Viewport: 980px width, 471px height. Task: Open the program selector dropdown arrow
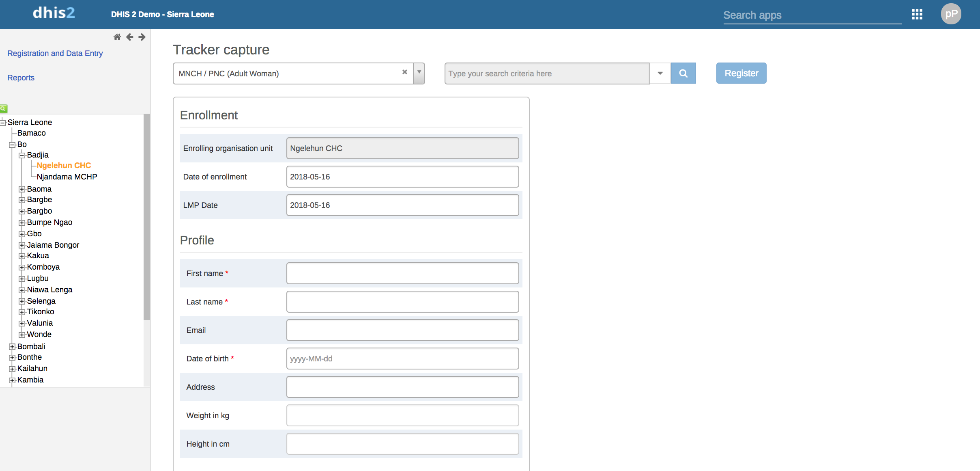pyautogui.click(x=419, y=73)
